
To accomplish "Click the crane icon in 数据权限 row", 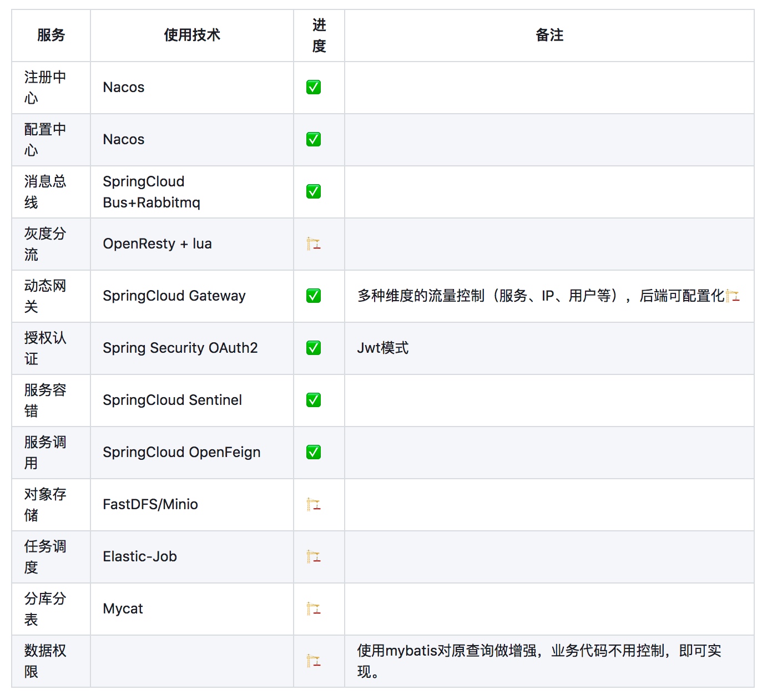I will (314, 661).
